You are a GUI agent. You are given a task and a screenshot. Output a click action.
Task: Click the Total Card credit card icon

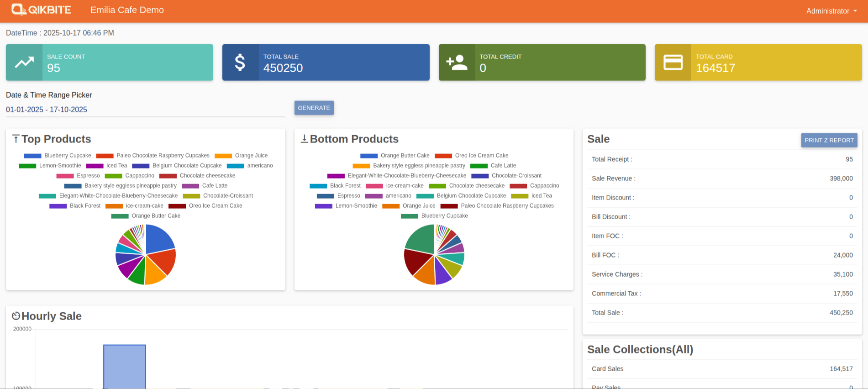(x=673, y=63)
